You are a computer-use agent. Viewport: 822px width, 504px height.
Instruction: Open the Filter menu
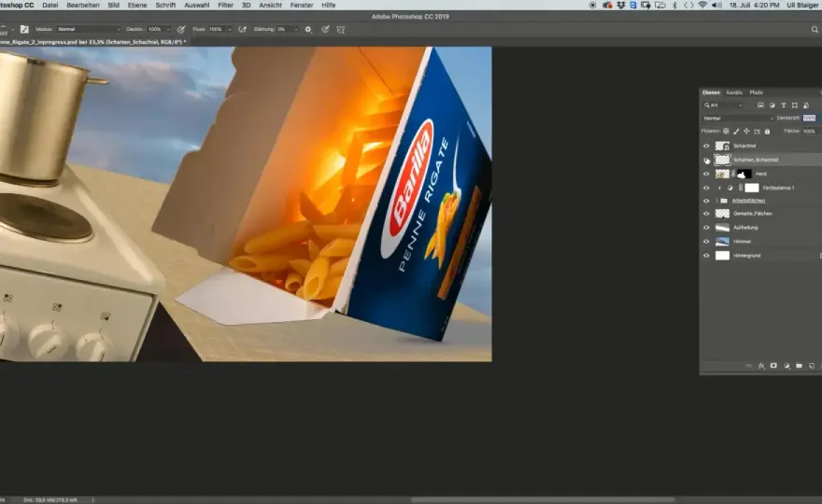coord(225,5)
